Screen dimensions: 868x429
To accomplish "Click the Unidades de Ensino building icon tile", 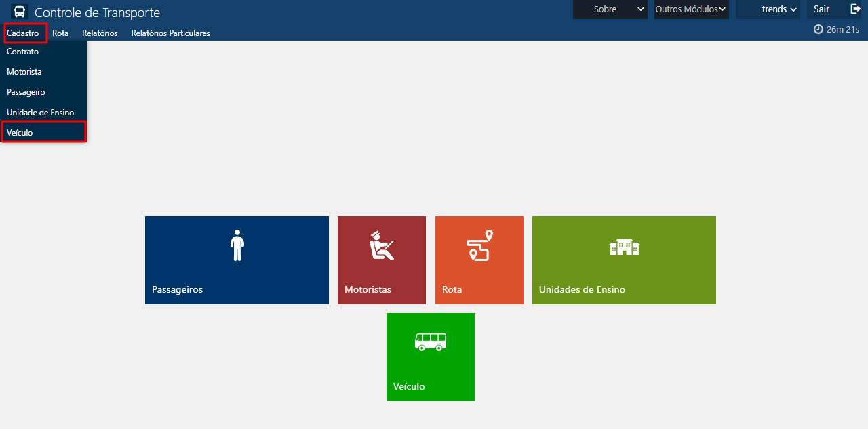I will click(x=623, y=260).
